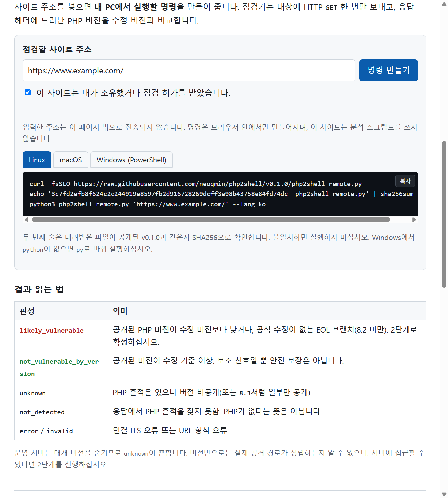The width and height of the screenshot is (448, 498).
Task: Click the '공개된 버전이 수정 기준 이상' meaning cell
Action: 267,367
